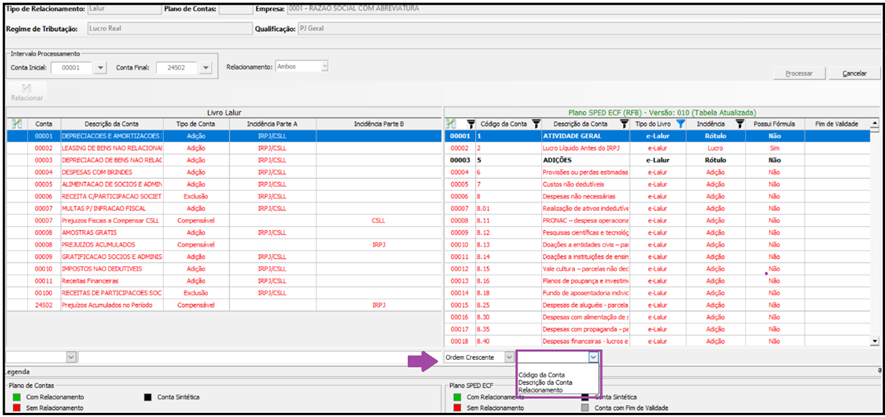Viewport: 885px width, 417px height.
Task: Click the Qualificação field PJ Geral
Action: tap(588, 28)
